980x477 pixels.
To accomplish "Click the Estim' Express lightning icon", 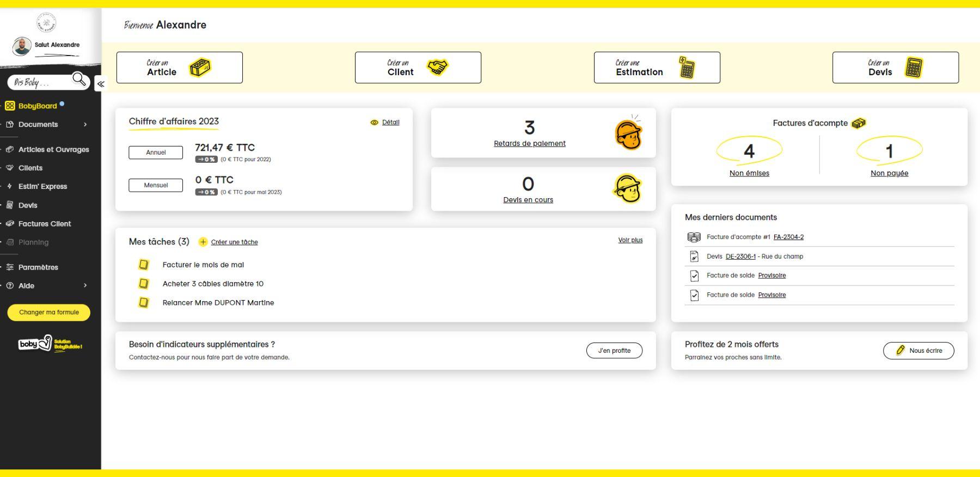I will 10,186.
